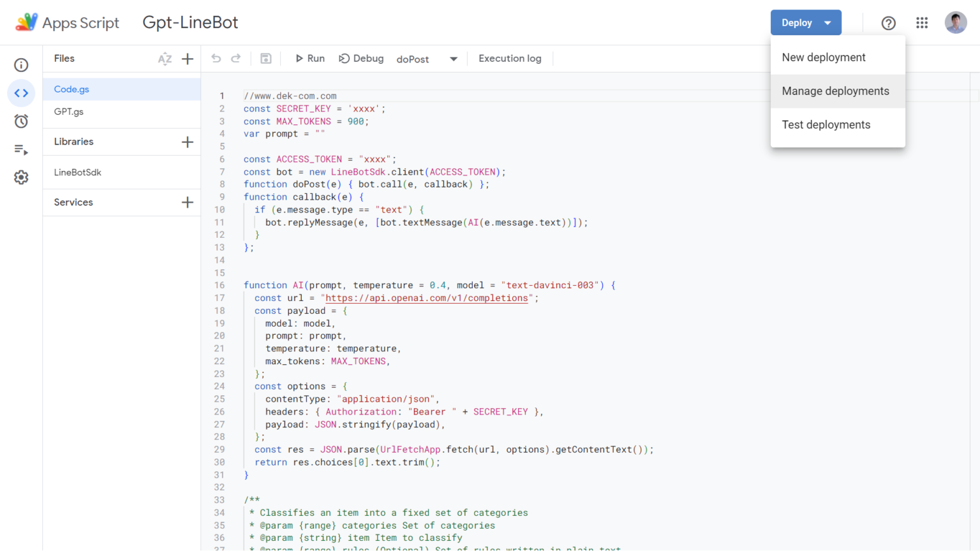The width and height of the screenshot is (980, 551).
Task: Select the GPT.gs file
Action: tap(121, 112)
